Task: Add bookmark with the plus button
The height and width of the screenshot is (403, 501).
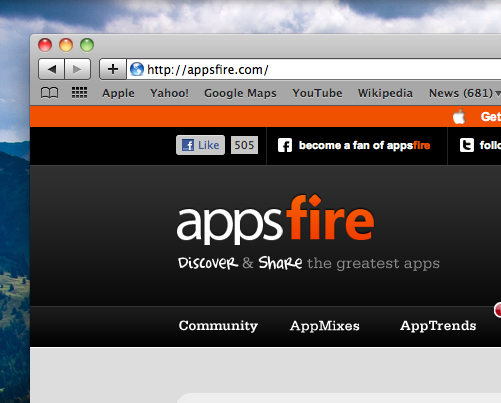Action: click(x=113, y=69)
